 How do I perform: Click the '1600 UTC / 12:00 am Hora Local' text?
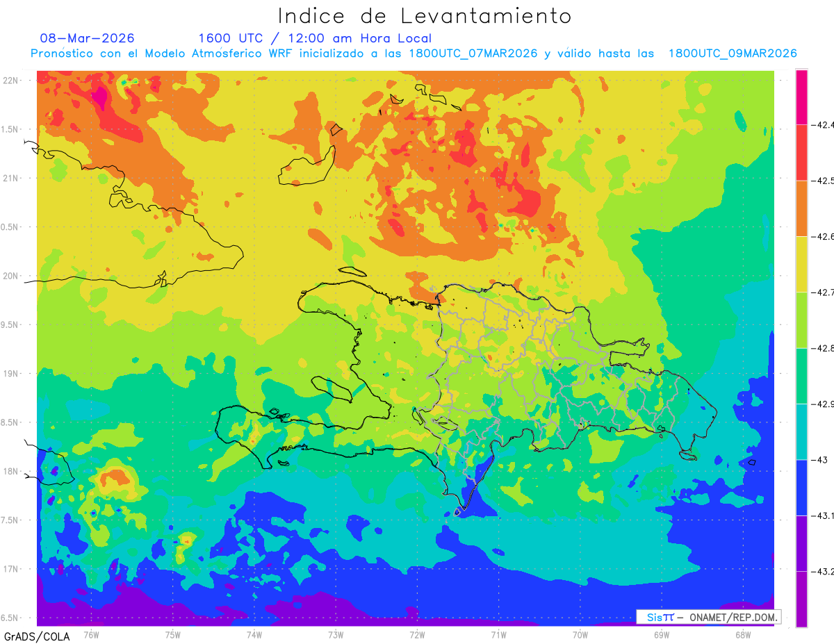click(315, 38)
